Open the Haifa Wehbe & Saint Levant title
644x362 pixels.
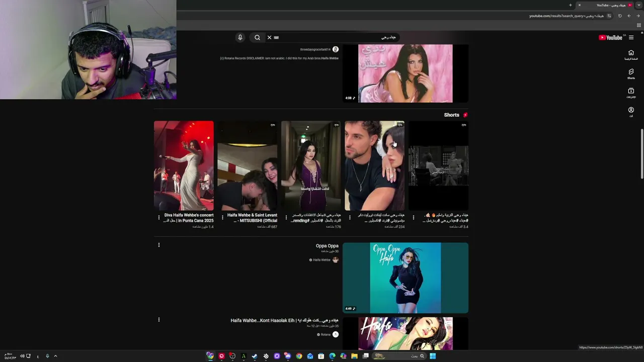[252, 218]
